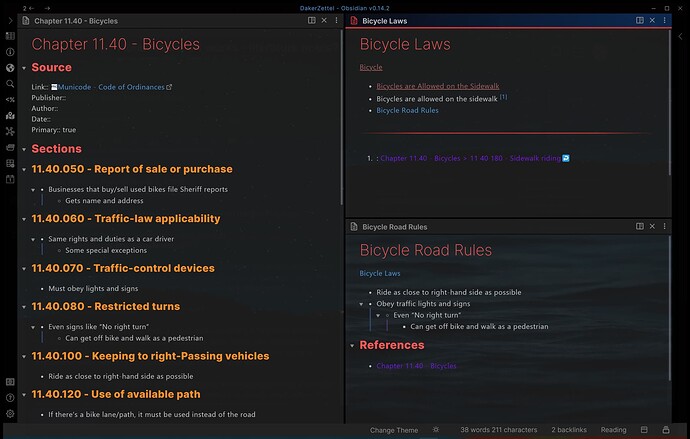This screenshot has height=439, width=690.
Task: Click the info circle icon in ribbon
Action: coord(10,52)
